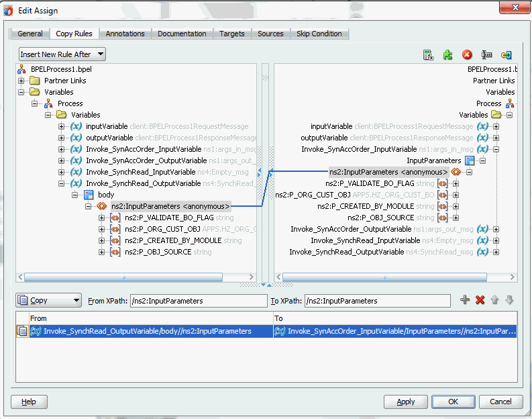Expand left inputVariable node
The image size is (532, 419).
pos(62,126)
